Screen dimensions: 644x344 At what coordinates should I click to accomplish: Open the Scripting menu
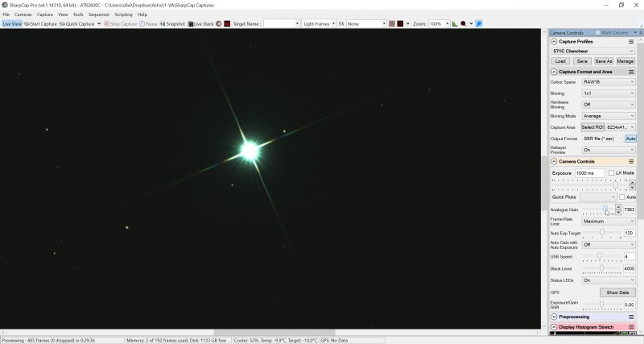tap(123, 15)
